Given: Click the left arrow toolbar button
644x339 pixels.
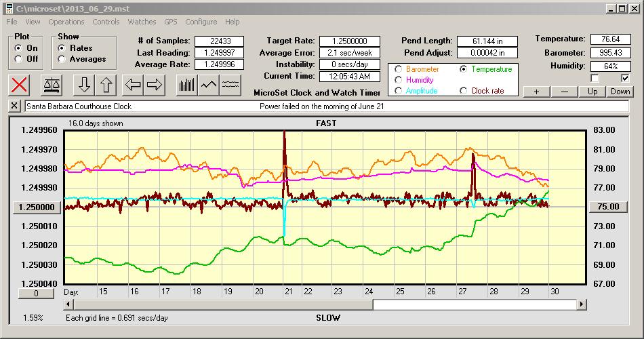Looking at the screenshot, I should (133, 85).
